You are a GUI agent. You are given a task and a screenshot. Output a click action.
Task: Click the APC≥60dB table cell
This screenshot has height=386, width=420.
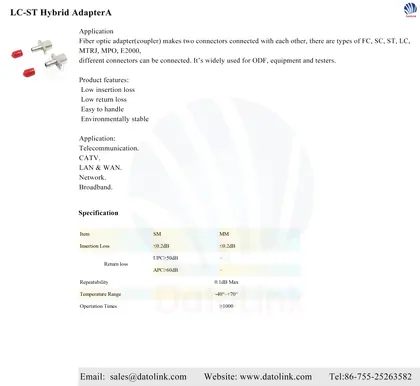(166, 270)
